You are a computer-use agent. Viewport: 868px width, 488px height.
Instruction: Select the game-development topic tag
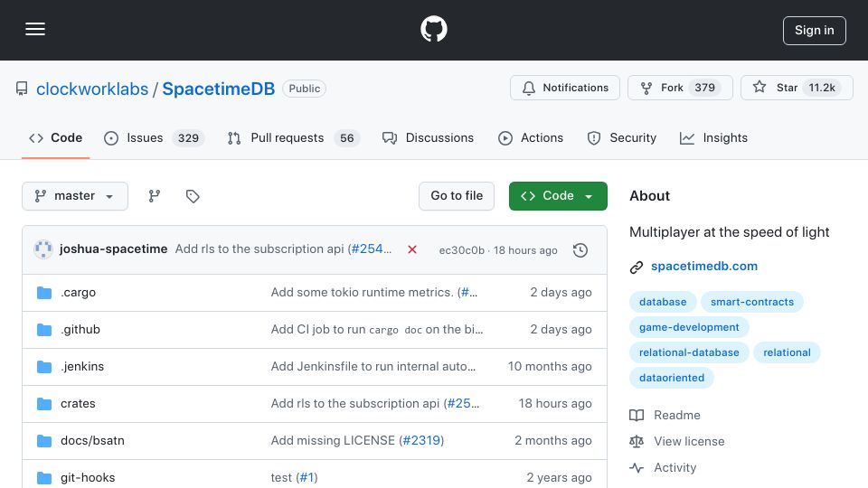689,327
